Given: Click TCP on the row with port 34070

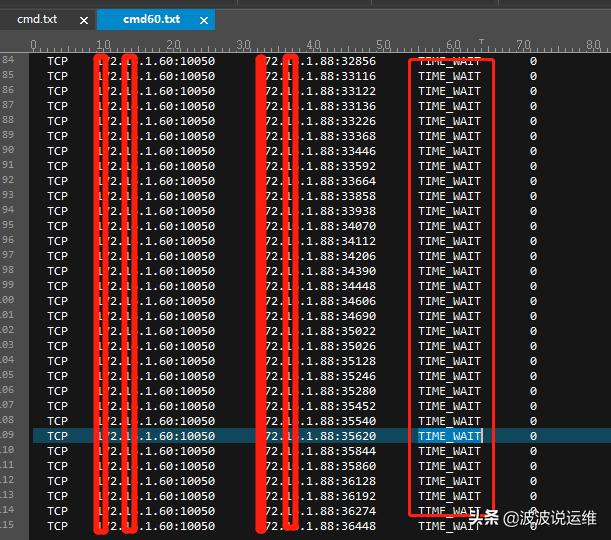Looking at the screenshot, I should point(57,226).
